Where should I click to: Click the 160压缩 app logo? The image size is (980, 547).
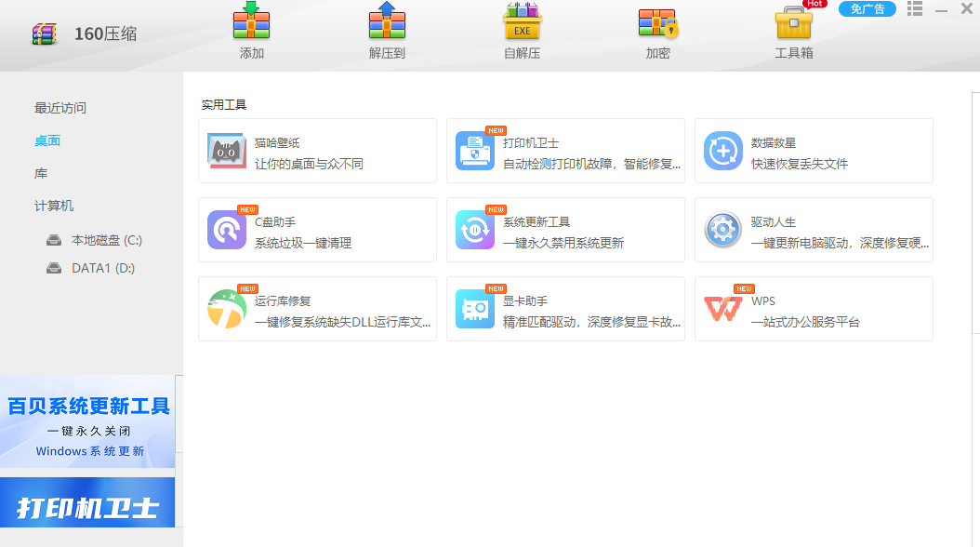tap(45, 33)
